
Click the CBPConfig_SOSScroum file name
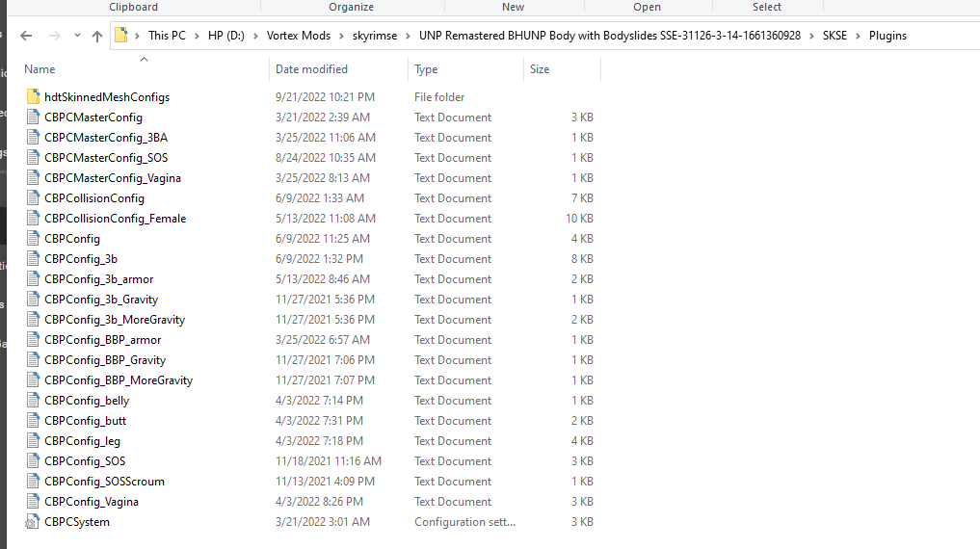[104, 482]
